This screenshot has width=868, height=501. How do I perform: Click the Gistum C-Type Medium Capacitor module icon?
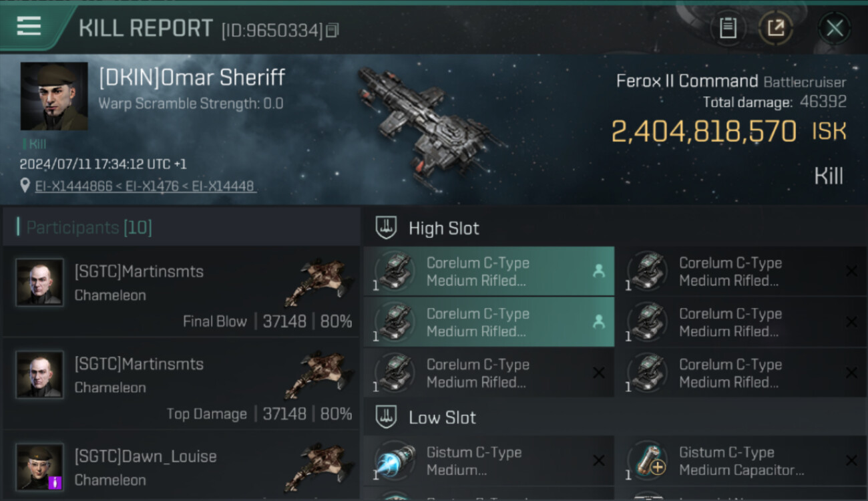647,461
